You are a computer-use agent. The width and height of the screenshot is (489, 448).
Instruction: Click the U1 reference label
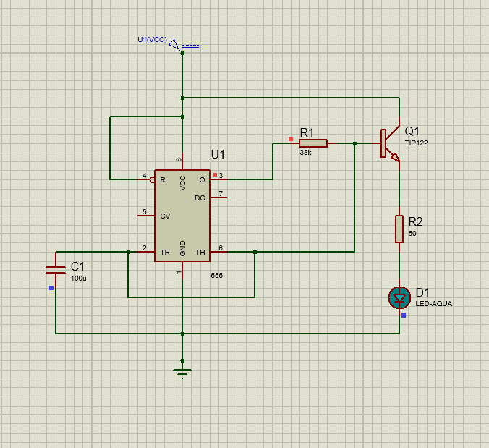[x=218, y=154]
